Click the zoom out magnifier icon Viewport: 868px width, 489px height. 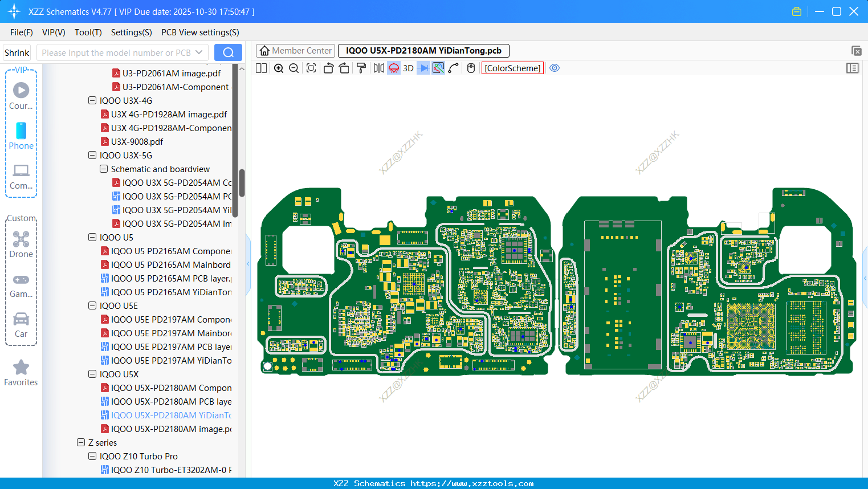pyautogui.click(x=294, y=68)
